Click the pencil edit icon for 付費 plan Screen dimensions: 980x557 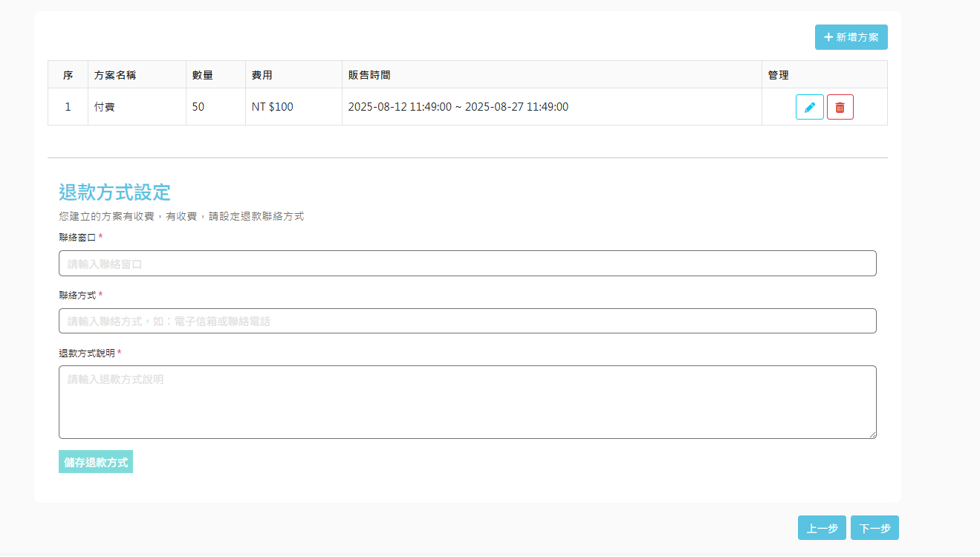pyautogui.click(x=809, y=107)
